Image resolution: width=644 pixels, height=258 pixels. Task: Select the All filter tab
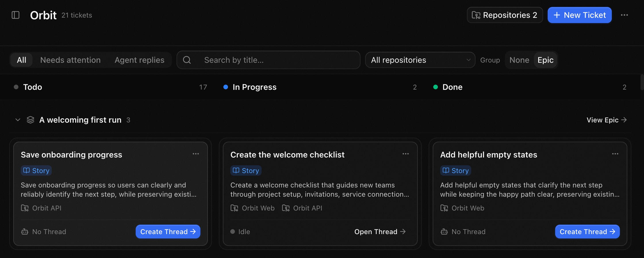tap(22, 60)
